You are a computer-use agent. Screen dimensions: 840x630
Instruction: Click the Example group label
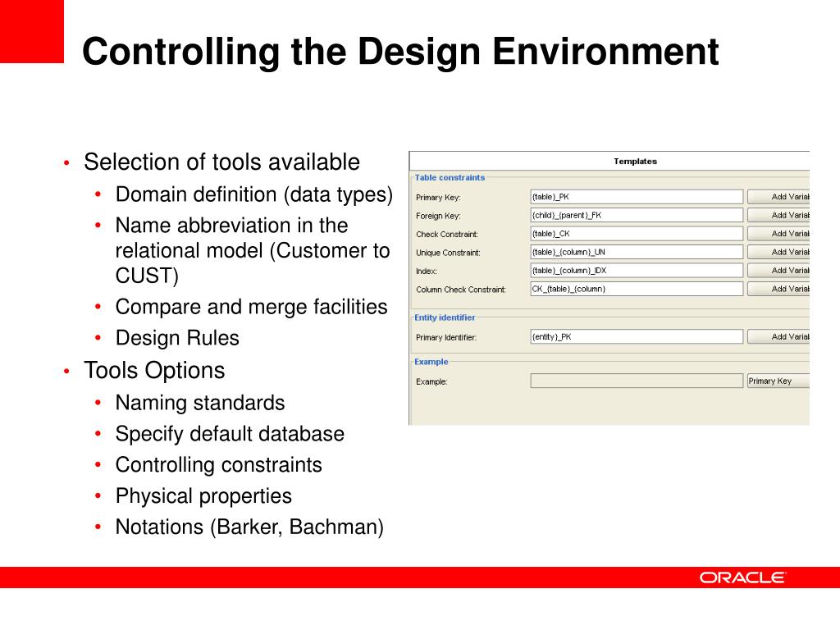431,362
